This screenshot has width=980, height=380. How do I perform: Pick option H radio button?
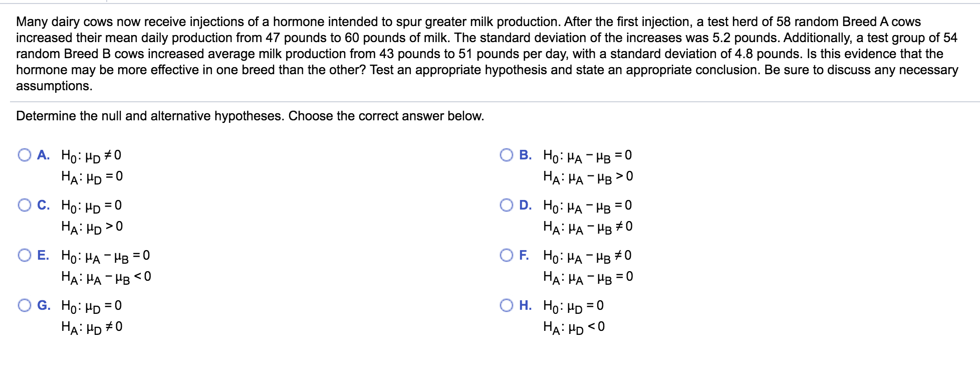tap(506, 305)
